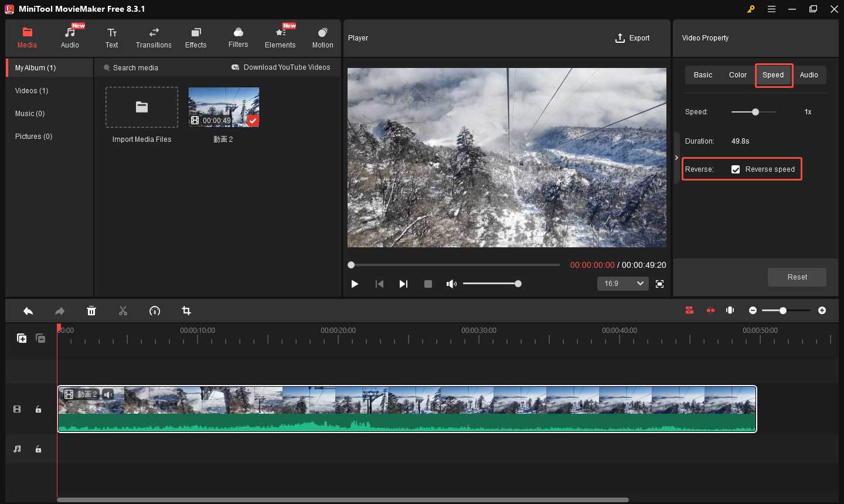Click the Speed slider handle
Image resolution: width=844 pixels, height=504 pixels.
pyautogui.click(x=755, y=112)
